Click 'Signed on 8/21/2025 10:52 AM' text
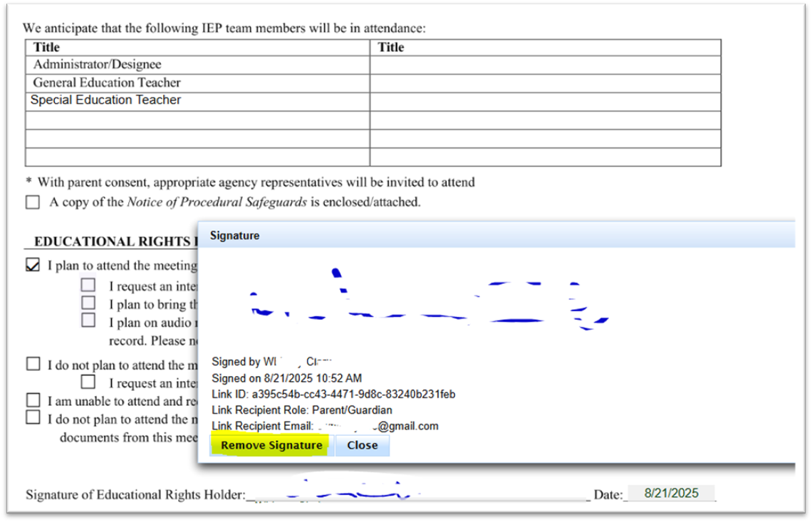 (286, 379)
